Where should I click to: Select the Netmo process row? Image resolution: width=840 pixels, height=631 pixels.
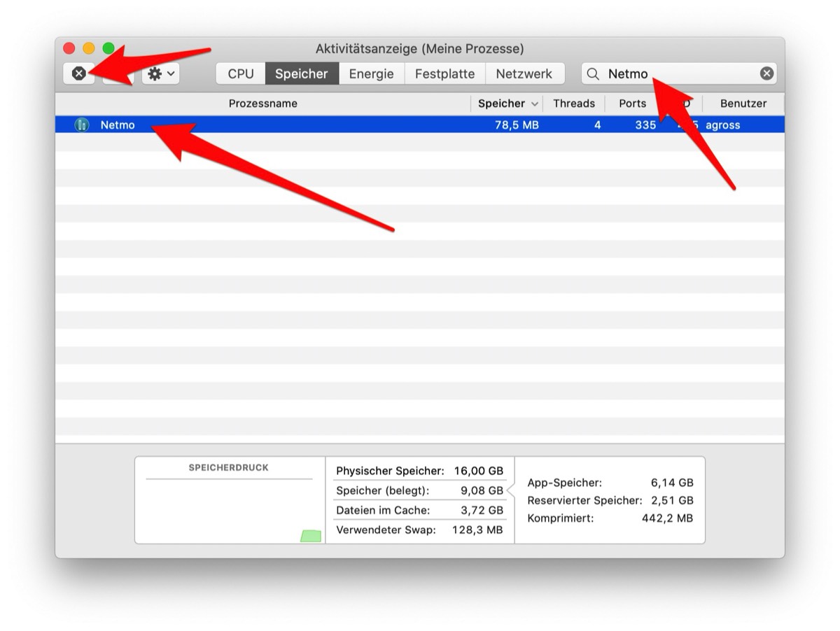(420, 125)
